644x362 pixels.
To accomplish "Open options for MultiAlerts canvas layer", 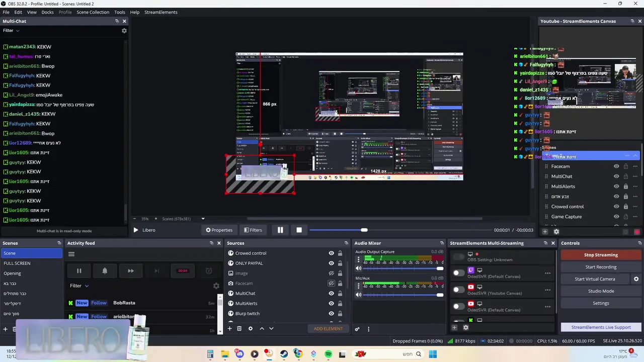I will pos(635,187).
